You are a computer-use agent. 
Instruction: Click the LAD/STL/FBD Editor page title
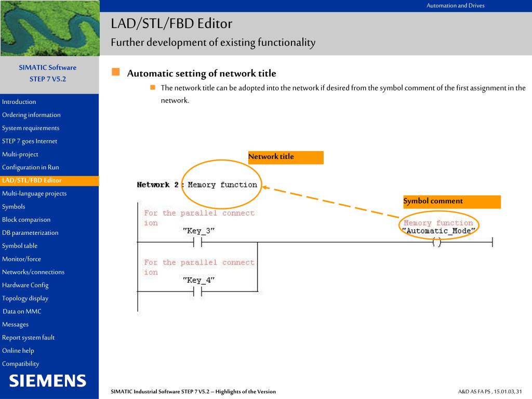[x=171, y=24]
